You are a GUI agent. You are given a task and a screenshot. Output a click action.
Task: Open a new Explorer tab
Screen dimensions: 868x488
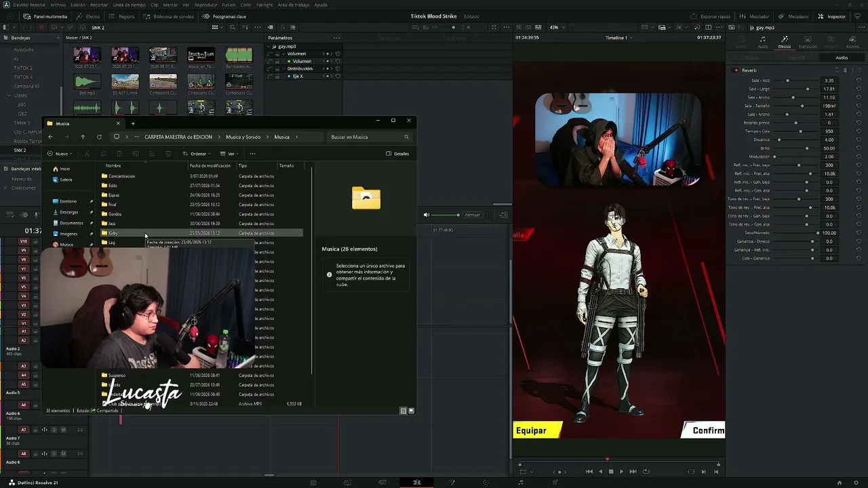133,123
